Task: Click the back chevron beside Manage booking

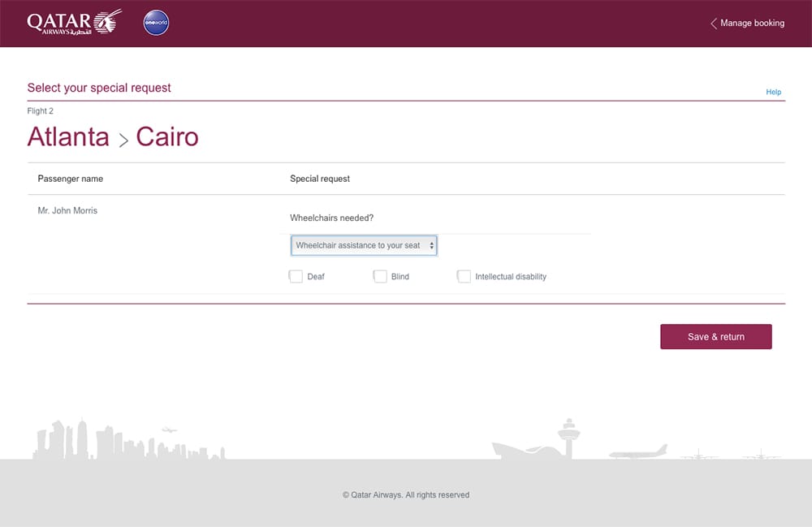Action: point(712,24)
